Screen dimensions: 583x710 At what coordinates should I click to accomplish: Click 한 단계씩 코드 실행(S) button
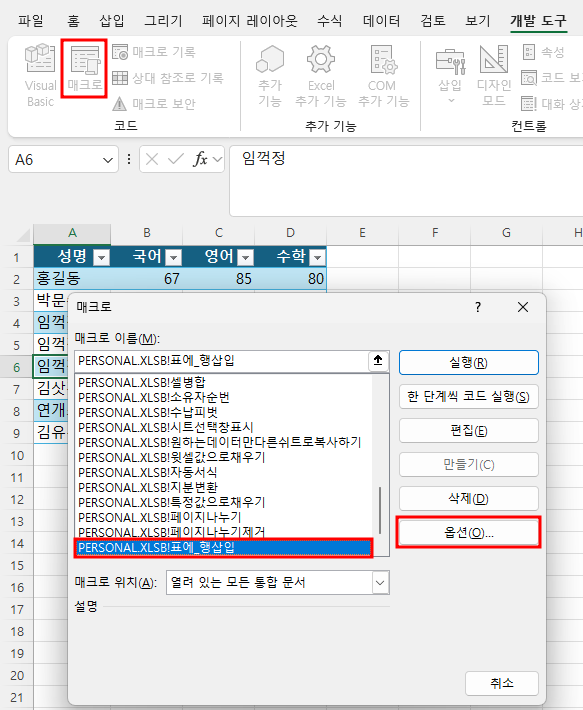point(468,397)
